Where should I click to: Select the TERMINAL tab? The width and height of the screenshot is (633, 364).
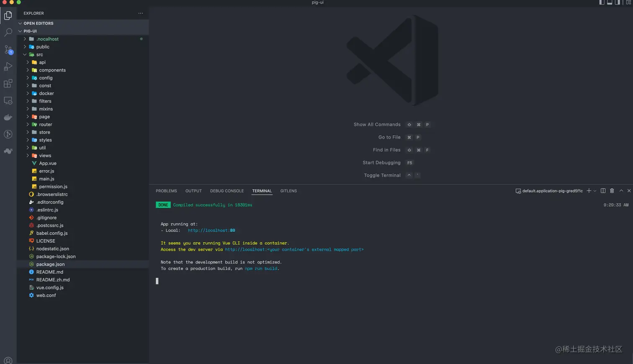point(262,191)
